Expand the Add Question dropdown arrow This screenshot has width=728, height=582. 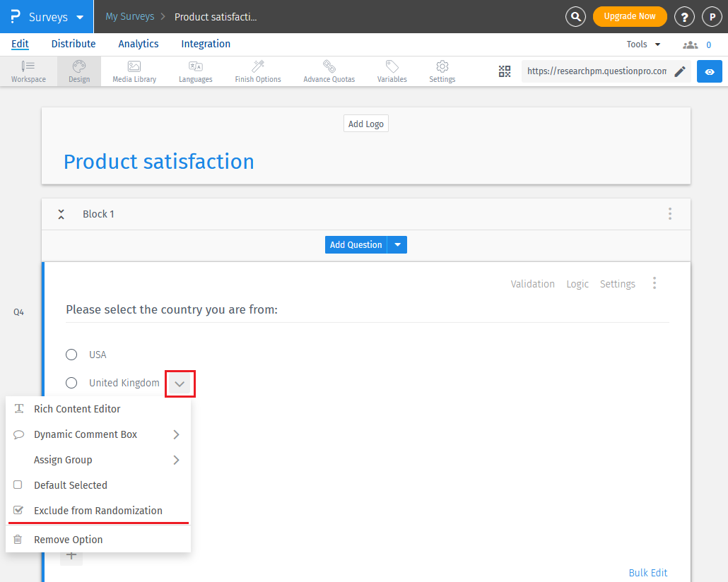[x=397, y=245]
